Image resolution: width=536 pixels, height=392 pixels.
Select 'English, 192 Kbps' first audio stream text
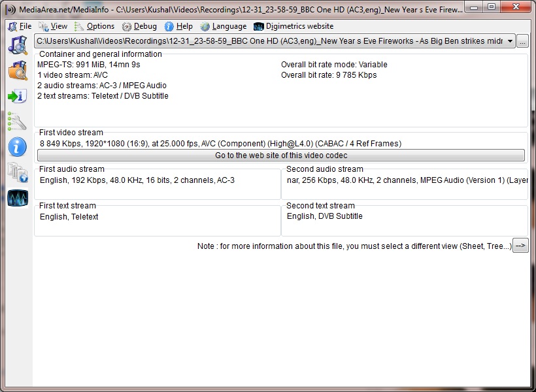click(x=137, y=180)
